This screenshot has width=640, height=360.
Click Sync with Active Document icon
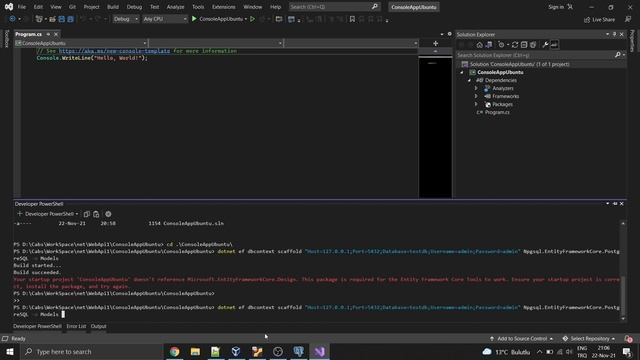pos(515,45)
